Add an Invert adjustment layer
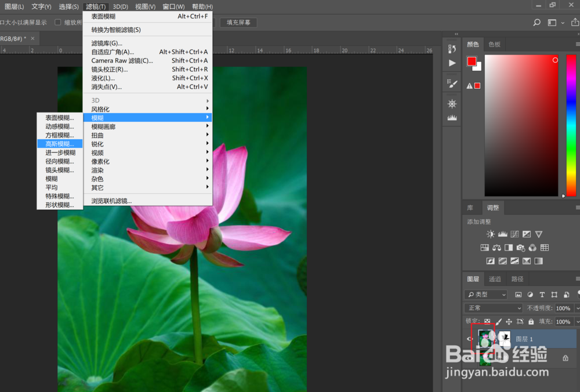580x392 pixels. [x=491, y=261]
